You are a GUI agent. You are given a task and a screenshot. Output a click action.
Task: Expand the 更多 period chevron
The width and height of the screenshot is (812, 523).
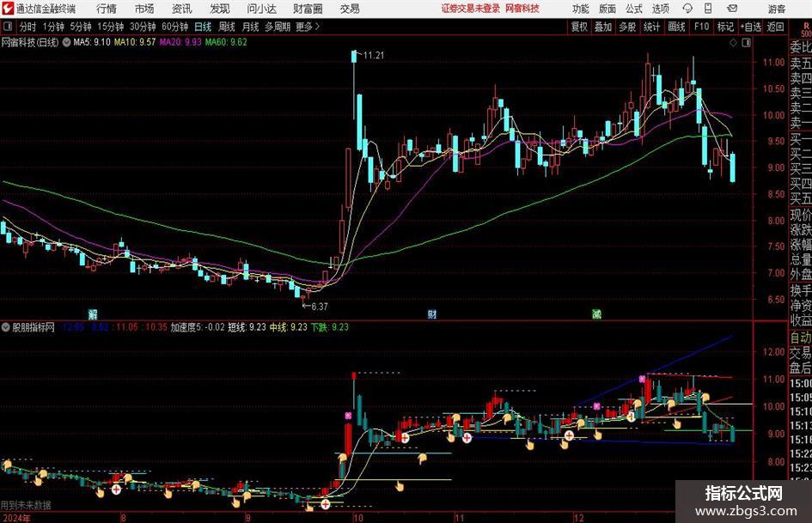[317, 27]
